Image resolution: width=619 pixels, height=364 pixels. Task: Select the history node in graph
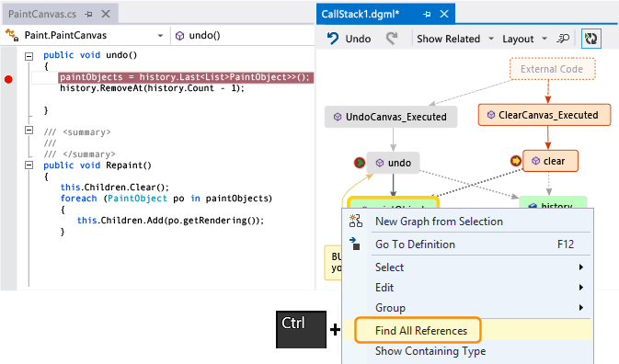click(x=553, y=203)
